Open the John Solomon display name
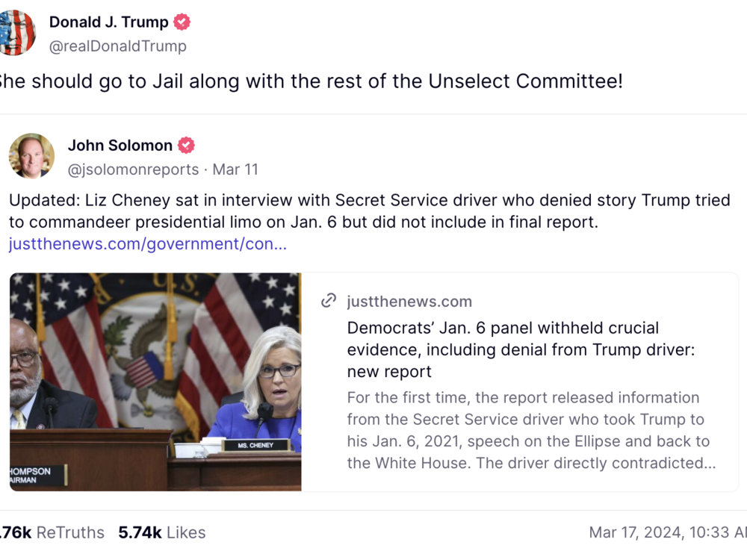 tap(120, 146)
